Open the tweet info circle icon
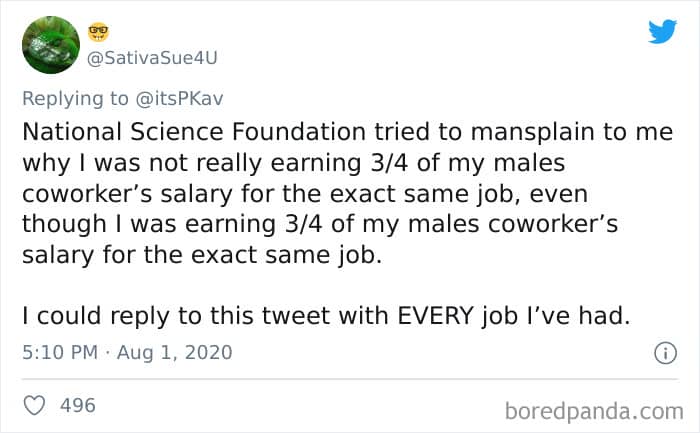Viewport: 700px width, 433px height. (x=660, y=352)
